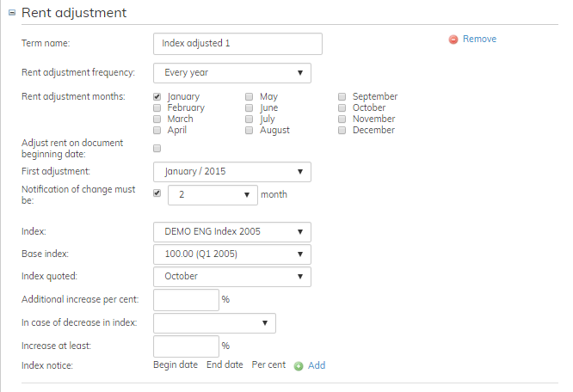Open the First adjustment date dropdown
Viewport: 573px width, 392px height.
(x=231, y=172)
